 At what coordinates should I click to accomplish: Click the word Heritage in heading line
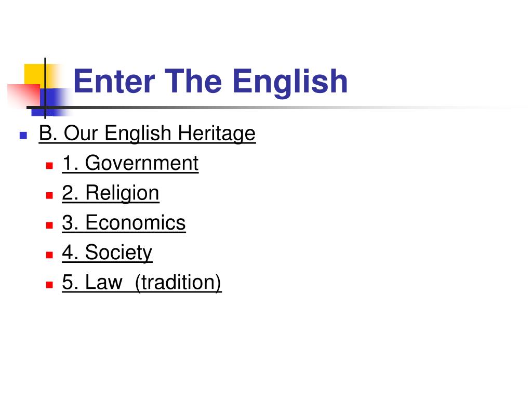click(x=217, y=134)
